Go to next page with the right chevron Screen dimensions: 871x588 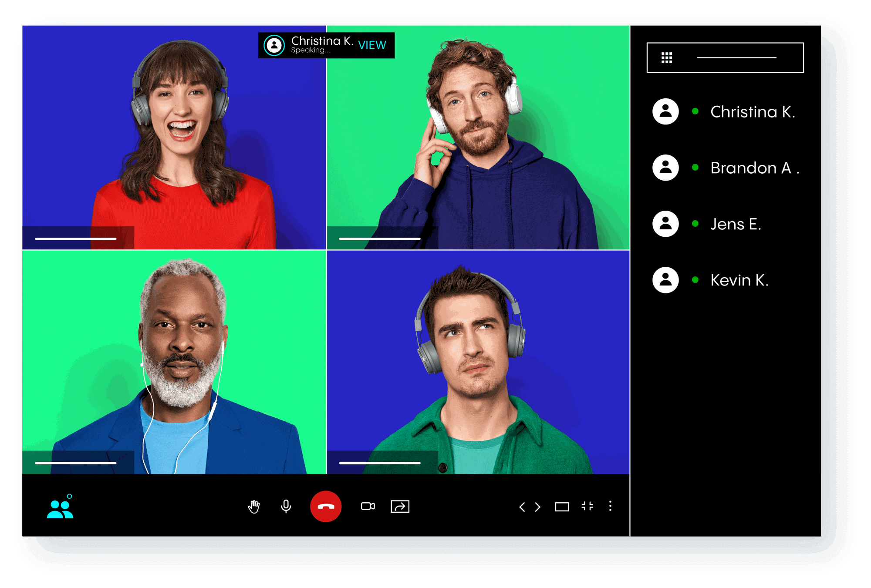(538, 507)
